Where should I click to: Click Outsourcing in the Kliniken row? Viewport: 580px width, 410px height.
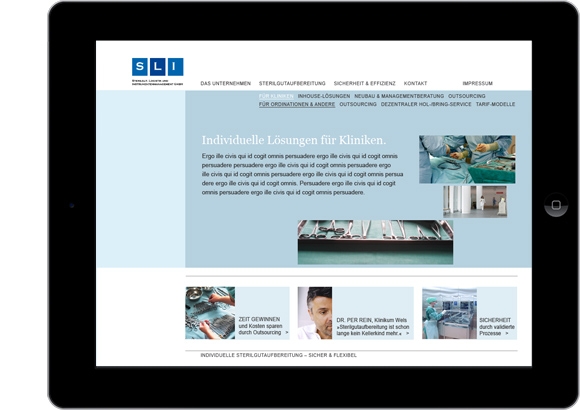tap(467, 96)
